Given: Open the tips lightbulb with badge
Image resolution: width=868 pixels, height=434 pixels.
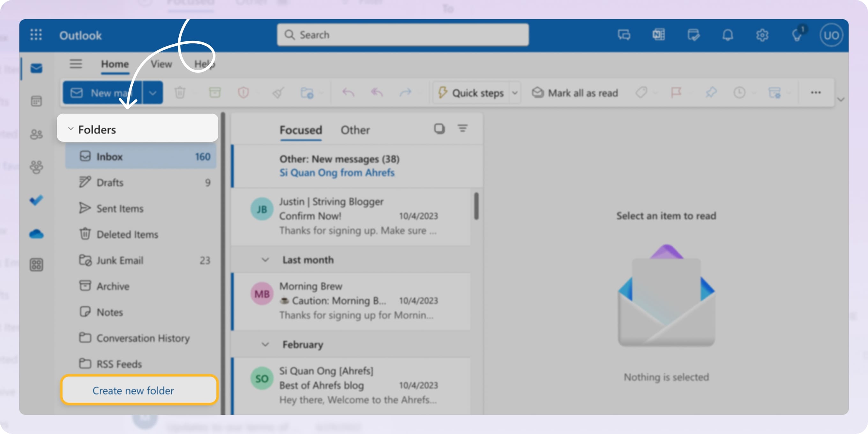Looking at the screenshot, I should [797, 35].
